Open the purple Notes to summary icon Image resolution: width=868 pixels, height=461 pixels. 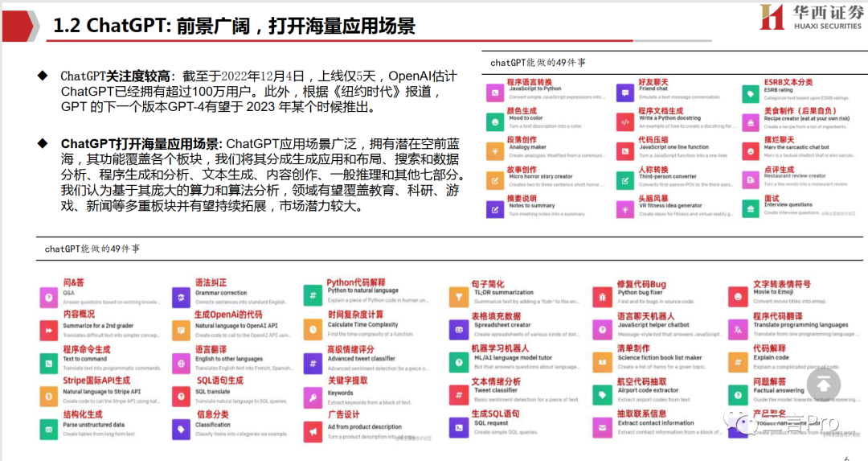(x=495, y=209)
